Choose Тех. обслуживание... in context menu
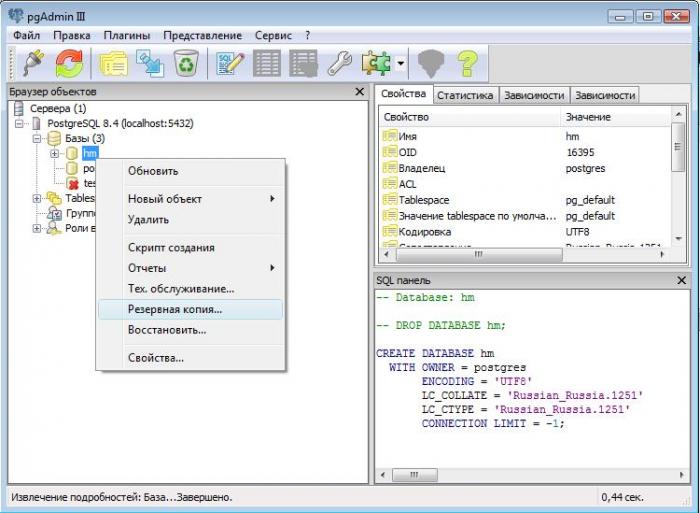Viewport: 700px width, 513px height. [191, 289]
